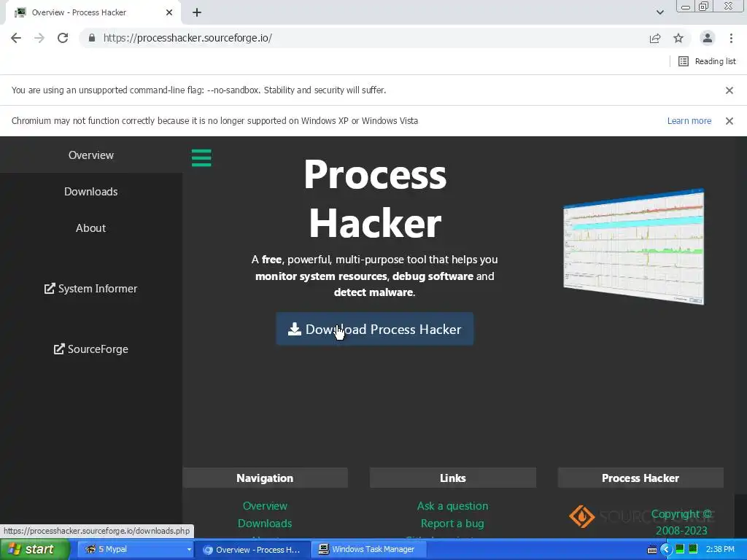Viewport: 747px width, 560px height.
Task: Switch to Mypal group in taskbar
Action: click(x=135, y=550)
